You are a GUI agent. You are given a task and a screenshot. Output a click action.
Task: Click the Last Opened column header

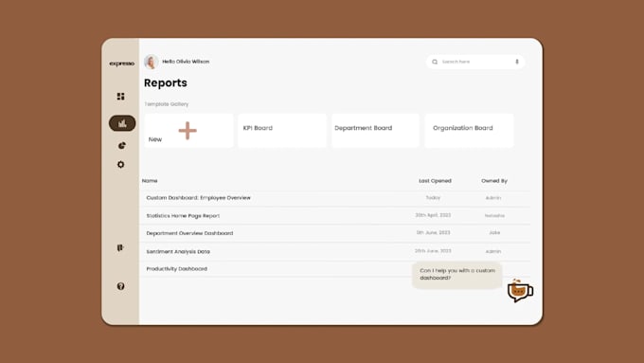[435, 180]
